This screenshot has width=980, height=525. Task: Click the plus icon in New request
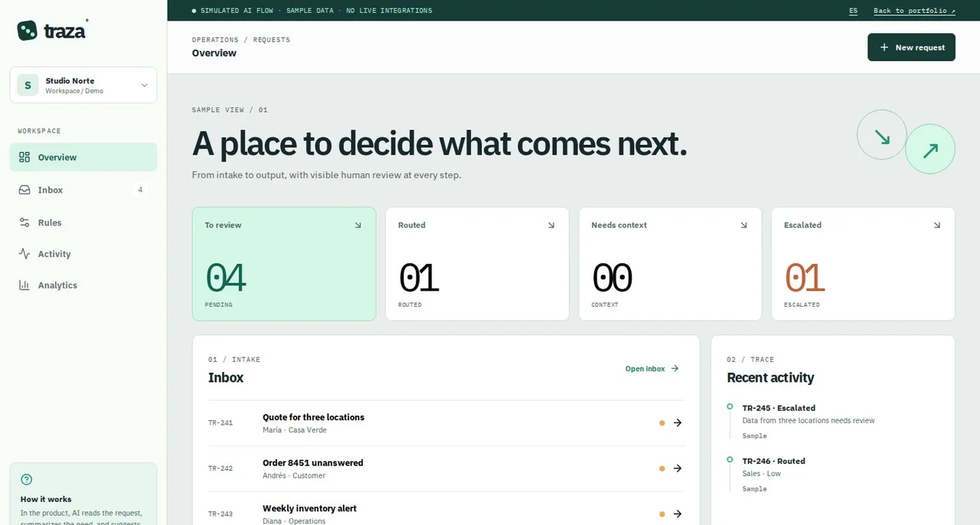click(884, 47)
